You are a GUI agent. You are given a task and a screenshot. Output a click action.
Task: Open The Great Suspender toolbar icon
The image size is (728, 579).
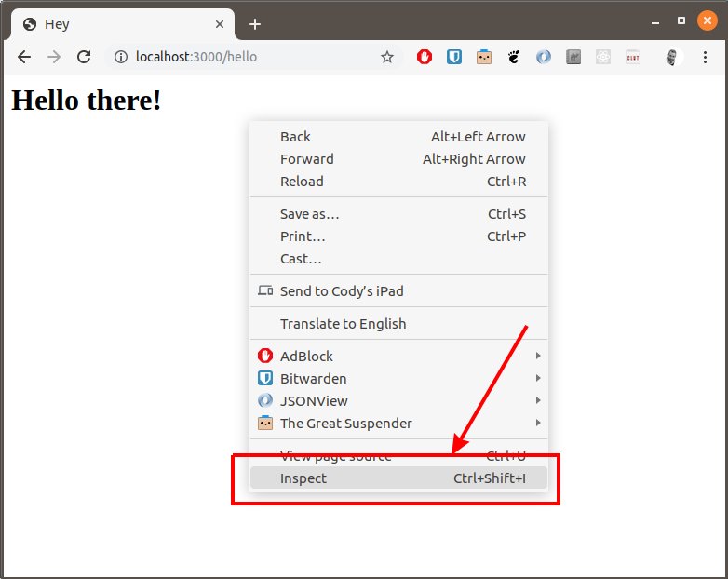[484, 57]
